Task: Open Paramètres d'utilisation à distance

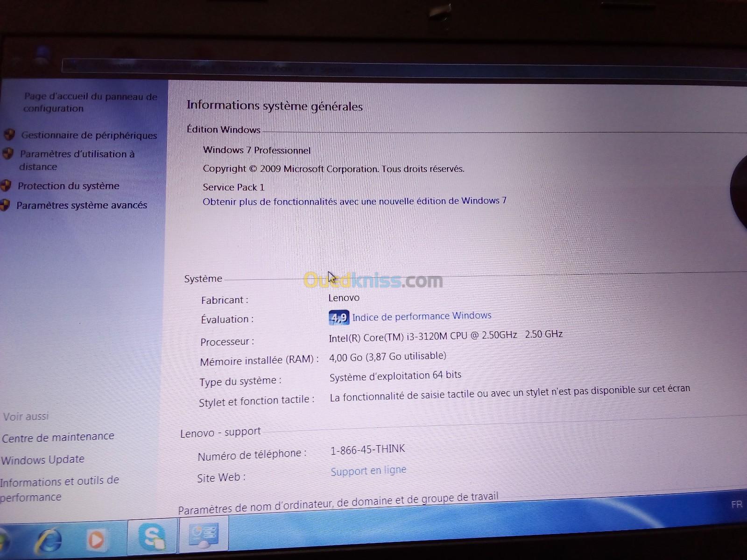Action: 77,160
